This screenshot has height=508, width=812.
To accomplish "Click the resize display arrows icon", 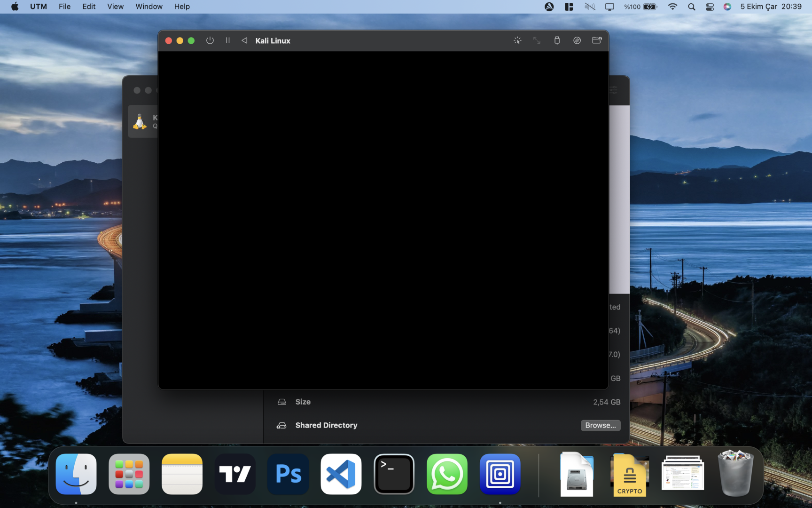I will point(537,40).
